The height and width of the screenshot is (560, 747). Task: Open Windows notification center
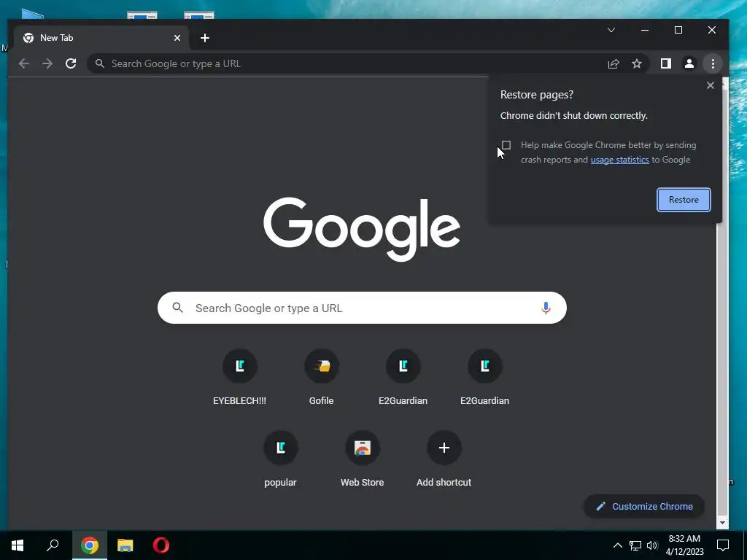coord(723,545)
